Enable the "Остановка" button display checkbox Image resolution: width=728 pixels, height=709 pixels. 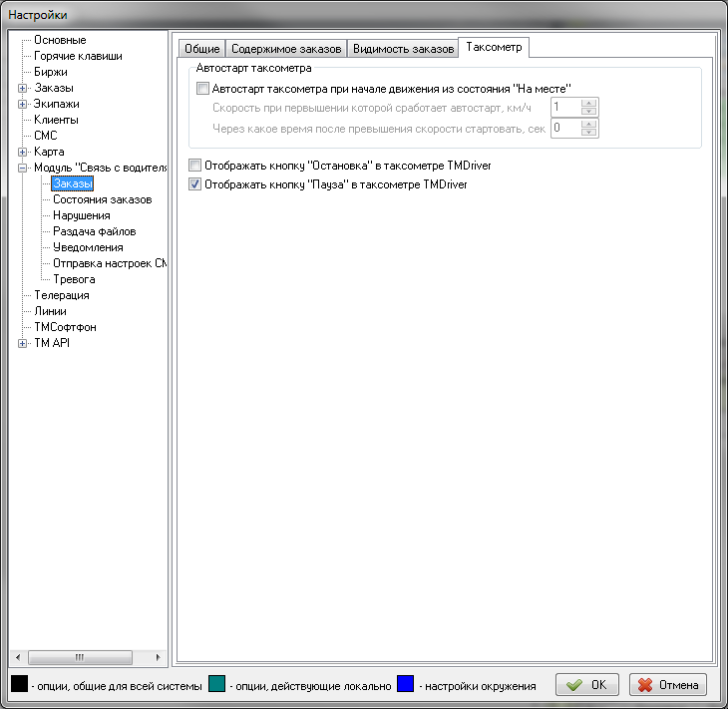[x=195, y=165]
